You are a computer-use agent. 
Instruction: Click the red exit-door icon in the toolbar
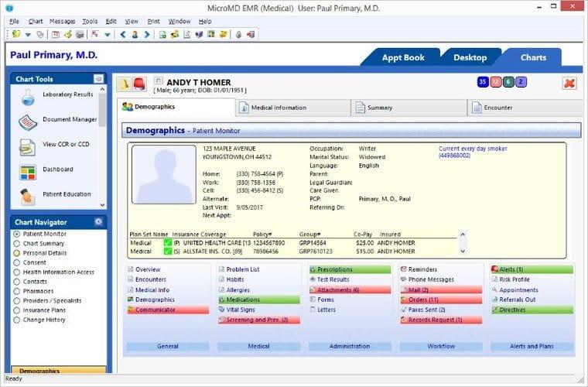pos(251,35)
